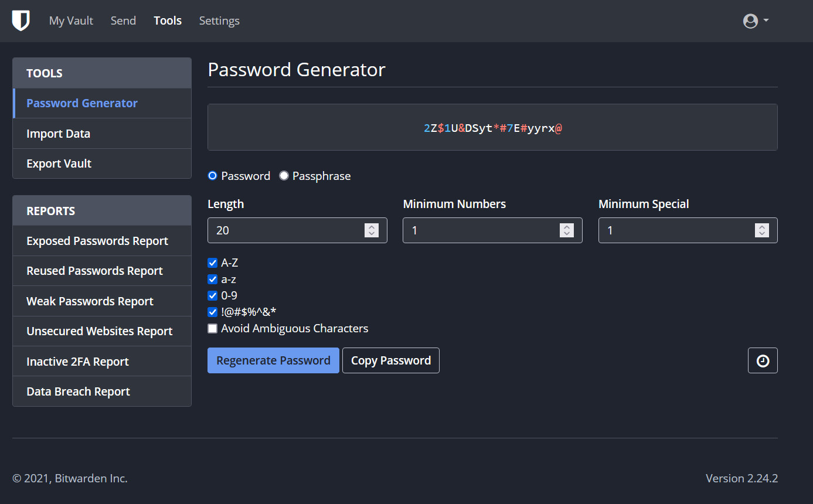Switch to the Settings tab
This screenshot has width=813, height=504.
coord(219,20)
